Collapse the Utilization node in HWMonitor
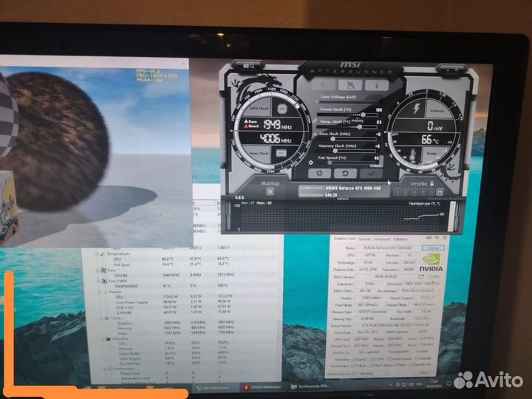Image resolution: width=532 pixels, height=399 pixels. [x=103, y=339]
